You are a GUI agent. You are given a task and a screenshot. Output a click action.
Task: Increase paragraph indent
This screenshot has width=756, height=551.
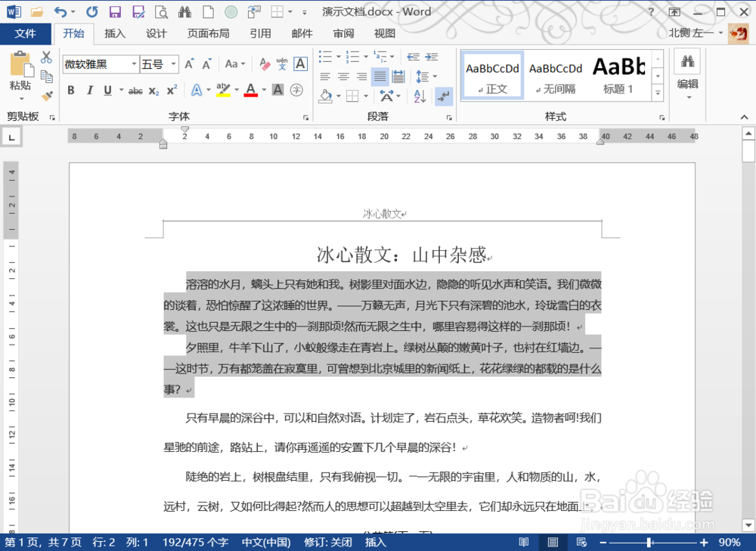432,57
